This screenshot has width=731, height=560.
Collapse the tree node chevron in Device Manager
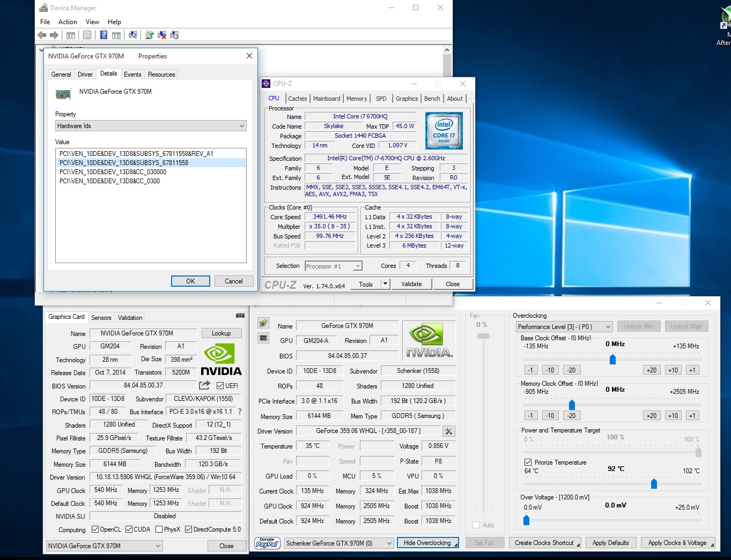[42, 49]
